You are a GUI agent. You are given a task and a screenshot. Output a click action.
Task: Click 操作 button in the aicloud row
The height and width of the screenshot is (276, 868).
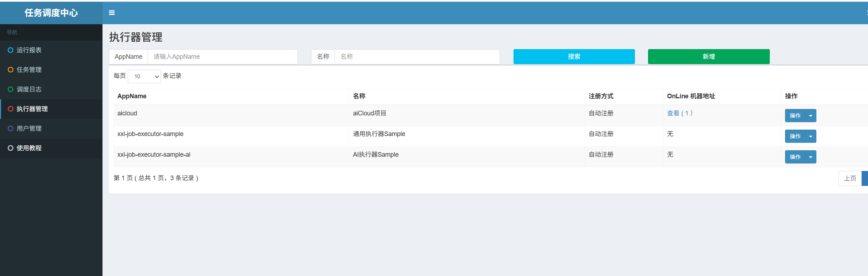click(x=795, y=116)
